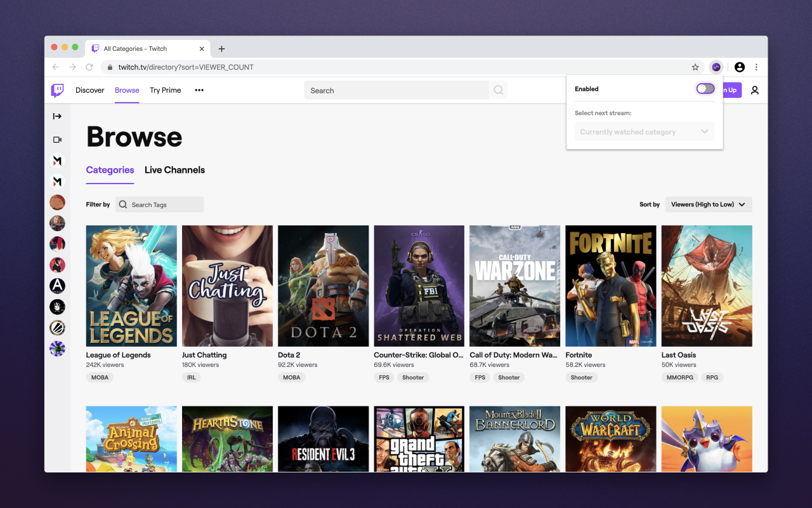The image size is (812, 508).
Task: Select the 'All Categories - Twitch' browser tab
Action: click(x=148, y=49)
